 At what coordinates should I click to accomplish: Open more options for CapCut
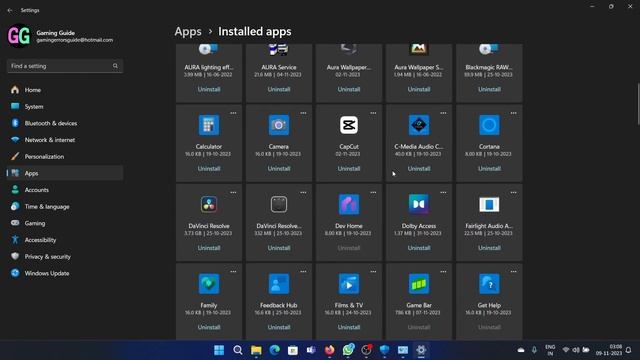click(x=373, y=113)
